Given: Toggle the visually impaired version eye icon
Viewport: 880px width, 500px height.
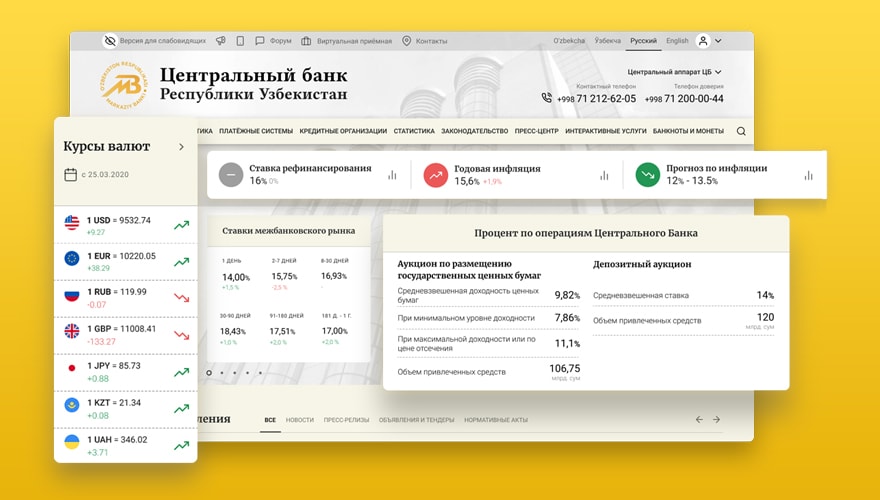Looking at the screenshot, I should [x=110, y=41].
